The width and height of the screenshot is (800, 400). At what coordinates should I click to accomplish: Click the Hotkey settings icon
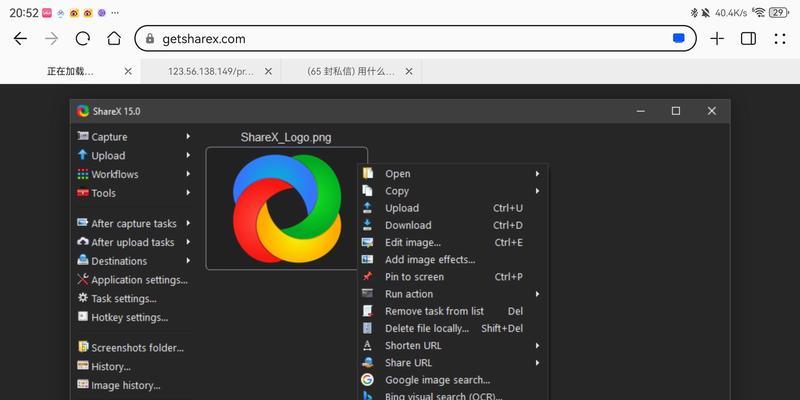83,316
